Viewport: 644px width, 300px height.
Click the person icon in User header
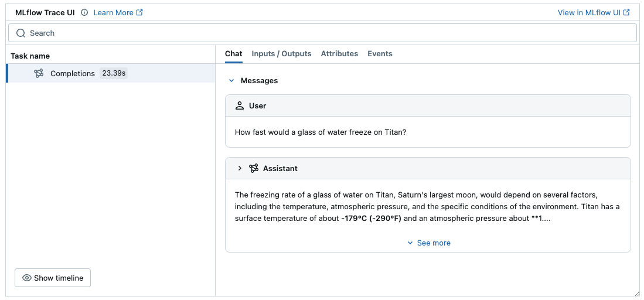pyautogui.click(x=239, y=106)
